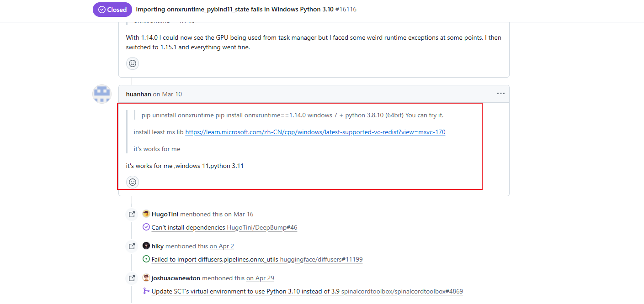Click the smiley reaction icon below the 1.15.1 comment
This screenshot has width=644, height=304.
pyautogui.click(x=133, y=63)
